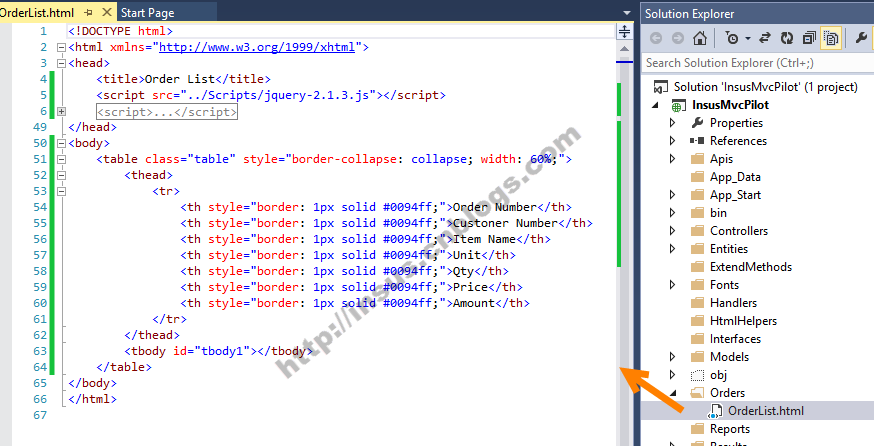Select the Interfaces folder label

click(735, 339)
